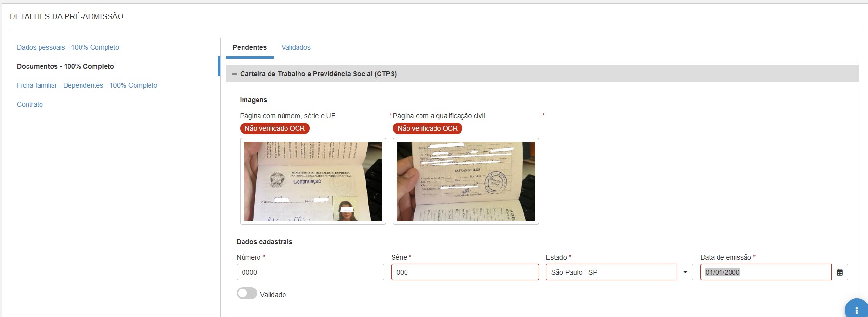Toggle the Validado switch

point(247,293)
